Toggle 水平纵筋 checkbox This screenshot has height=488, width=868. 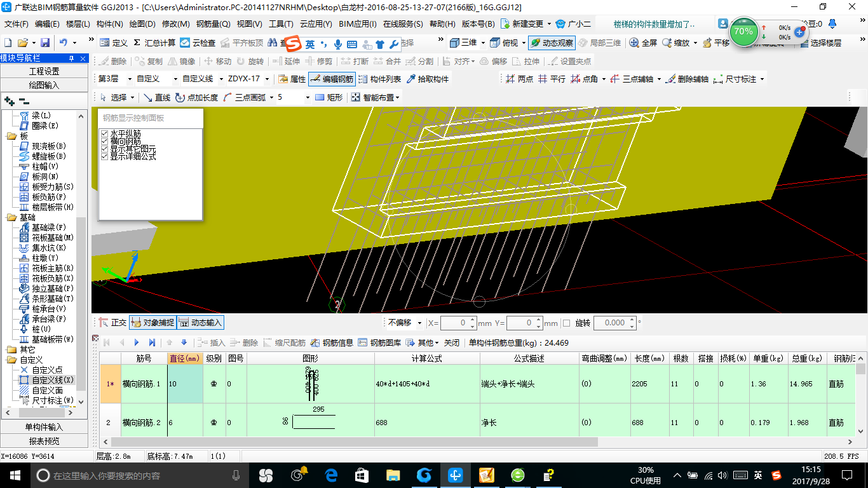[x=104, y=134]
